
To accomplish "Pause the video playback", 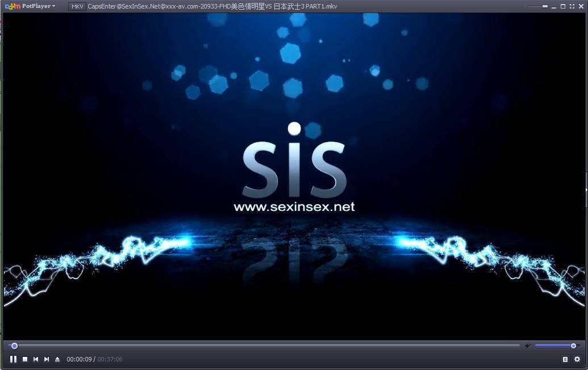I will (13, 359).
